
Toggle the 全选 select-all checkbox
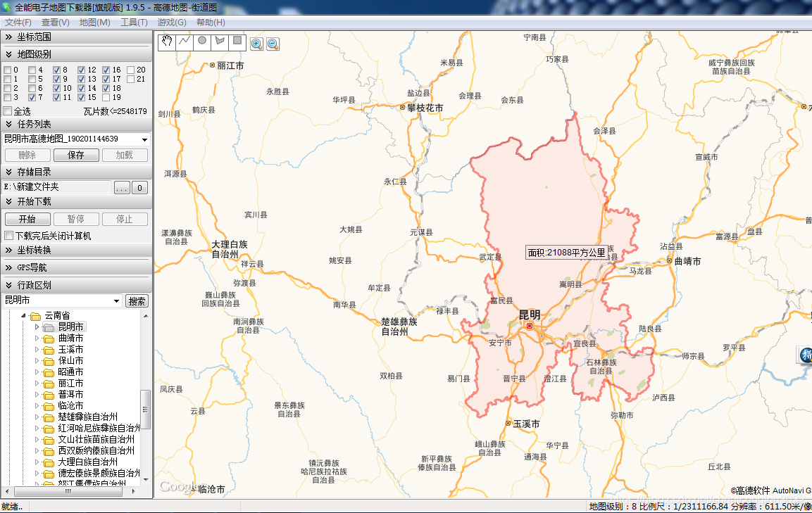7,111
